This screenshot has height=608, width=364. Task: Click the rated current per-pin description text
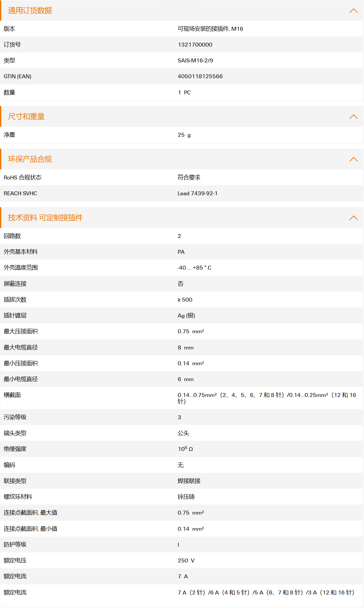266,592
